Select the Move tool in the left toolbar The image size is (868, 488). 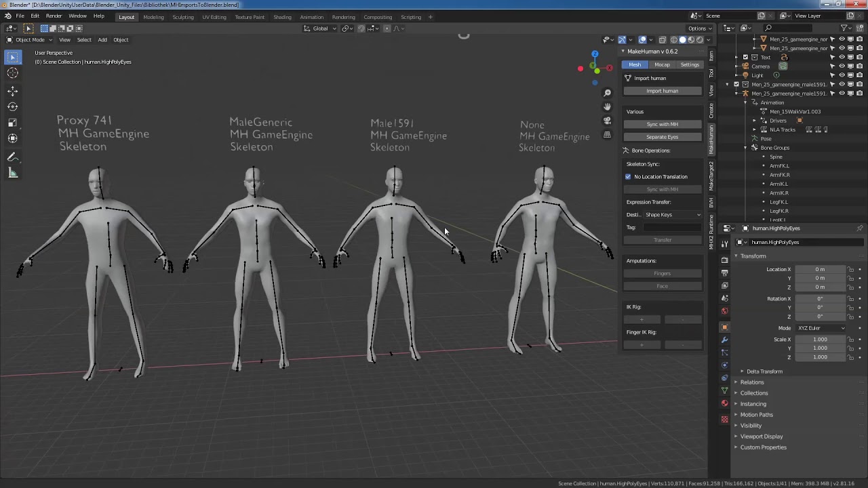pyautogui.click(x=13, y=91)
